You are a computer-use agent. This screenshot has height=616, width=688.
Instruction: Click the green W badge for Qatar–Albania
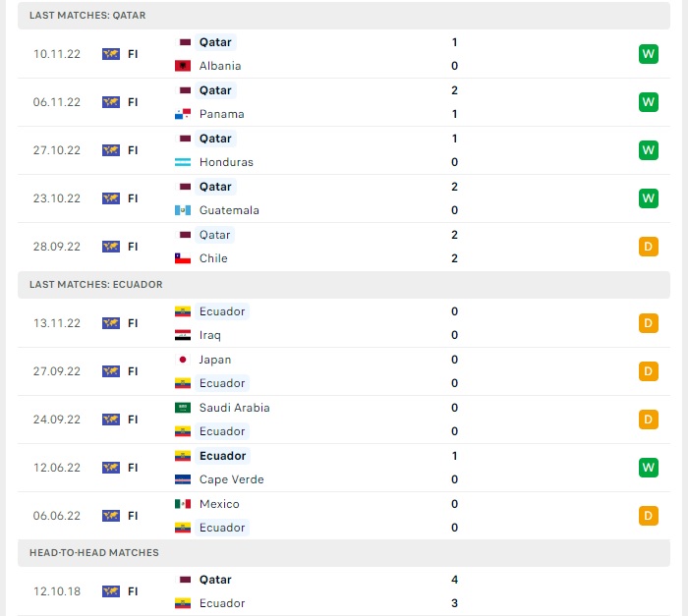pyautogui.click(x=648, y=54)
